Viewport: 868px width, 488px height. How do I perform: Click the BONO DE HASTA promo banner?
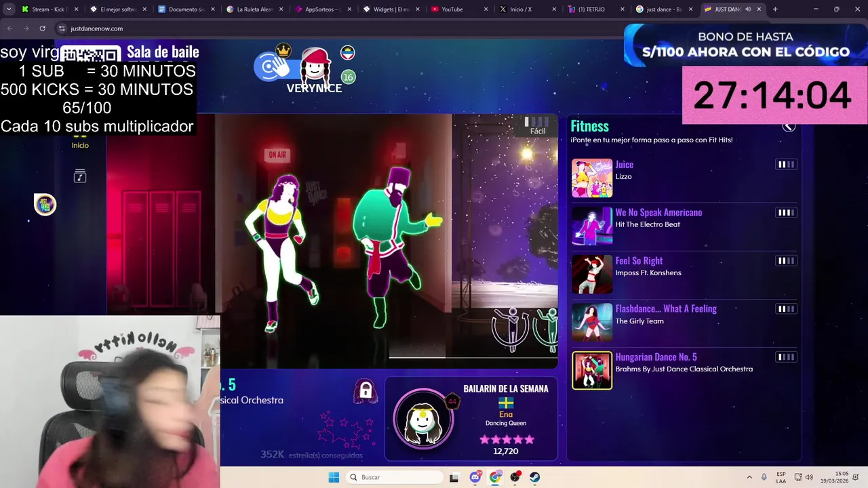coord(745,45)
